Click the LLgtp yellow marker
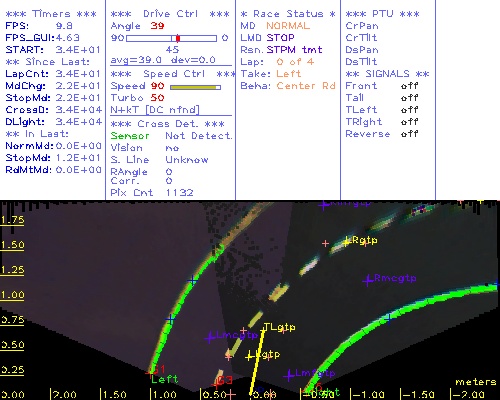 pyautogui.click(x=249, y=357)
